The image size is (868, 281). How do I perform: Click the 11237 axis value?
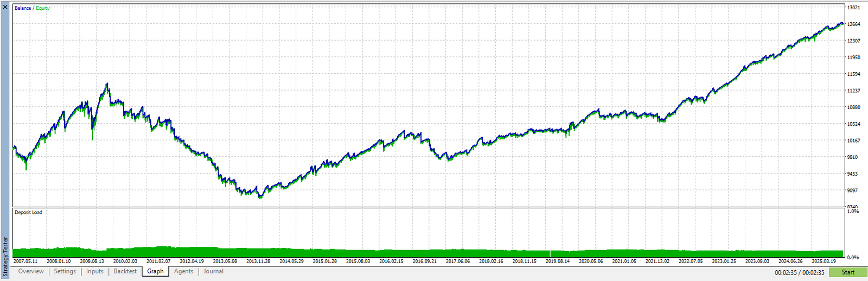(853, 91)
